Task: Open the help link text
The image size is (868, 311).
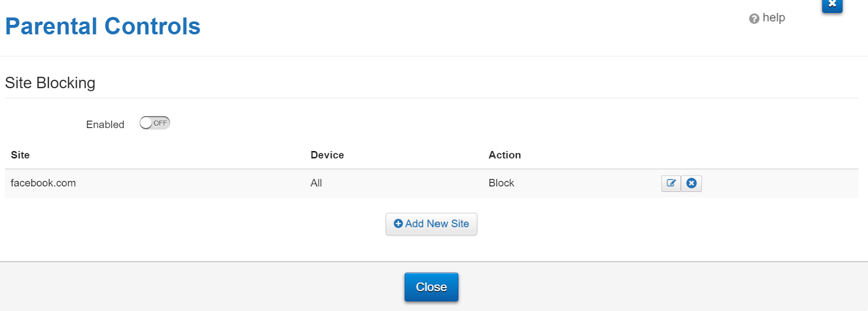Action: click(774, 17)
